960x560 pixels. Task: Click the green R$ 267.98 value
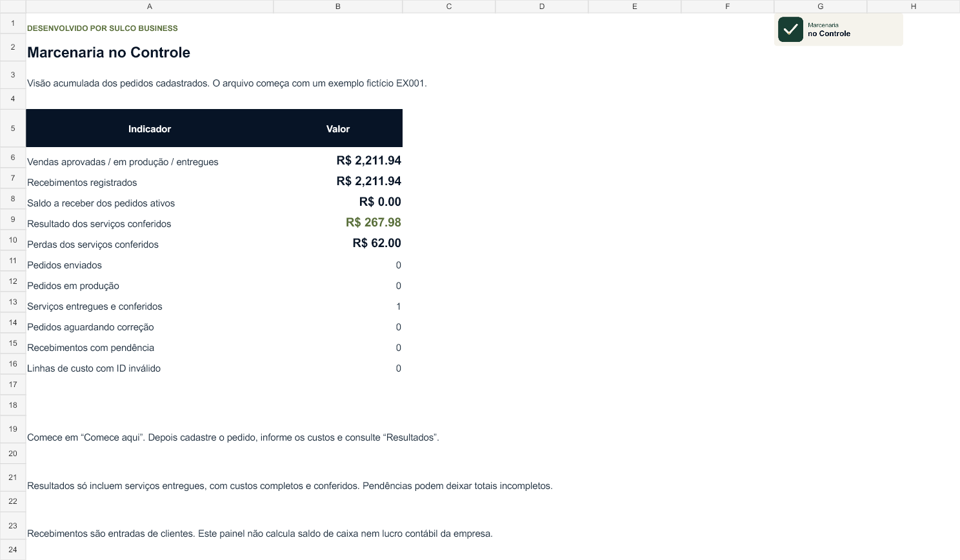(374, 223)
